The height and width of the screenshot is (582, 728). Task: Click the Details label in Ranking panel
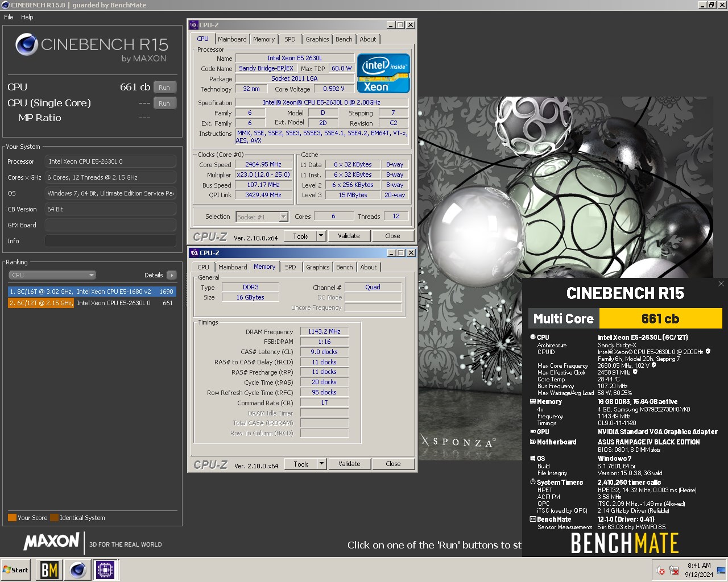154,275
